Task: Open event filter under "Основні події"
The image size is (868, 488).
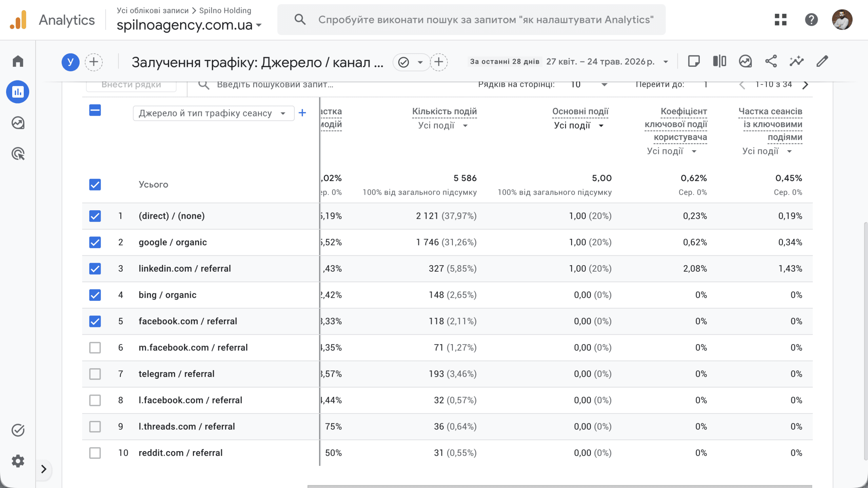Action: click(579, 125)
